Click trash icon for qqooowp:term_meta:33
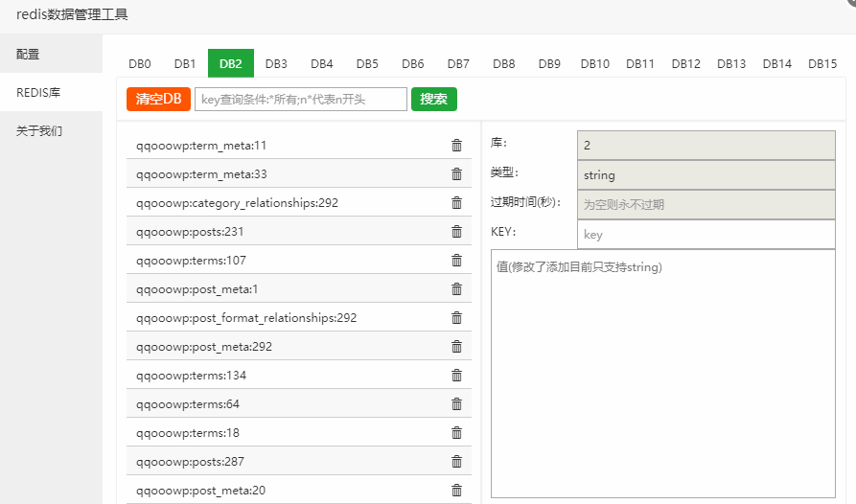 [x=456, y=174]
